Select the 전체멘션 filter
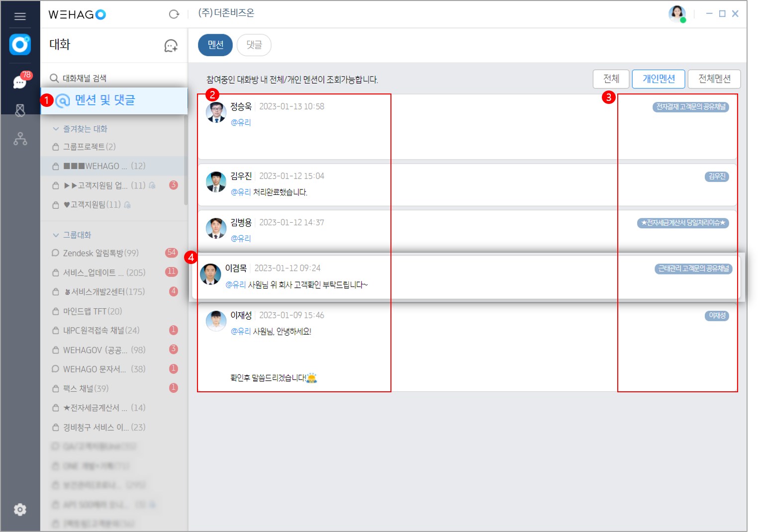The width and height of the screenshot is (761, 532). click(x=714, y=79)
